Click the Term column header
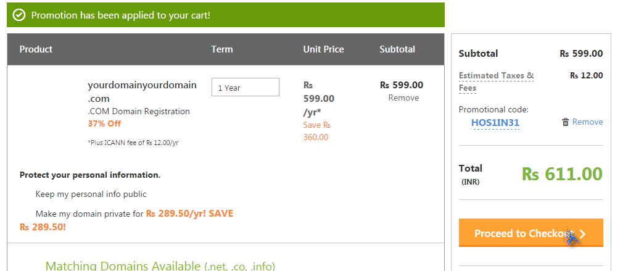644x271 pixels. tap(222, 49)
